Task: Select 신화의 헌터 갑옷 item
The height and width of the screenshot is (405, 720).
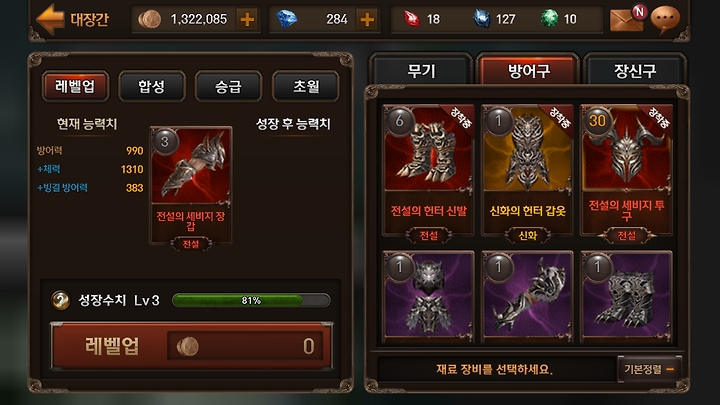Action: [527, 171]
